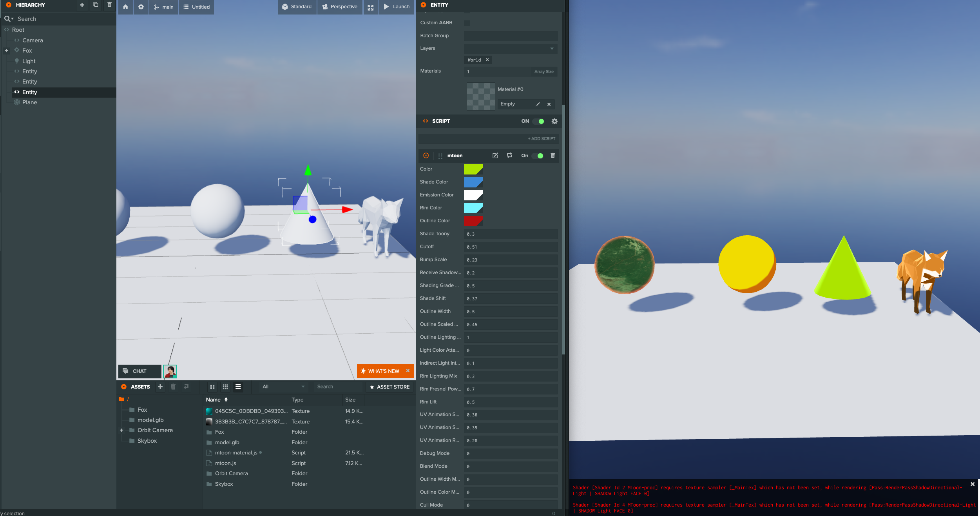Click the parse/refresh mtoon script icon

pyautogui.click(x=509, y=156)
